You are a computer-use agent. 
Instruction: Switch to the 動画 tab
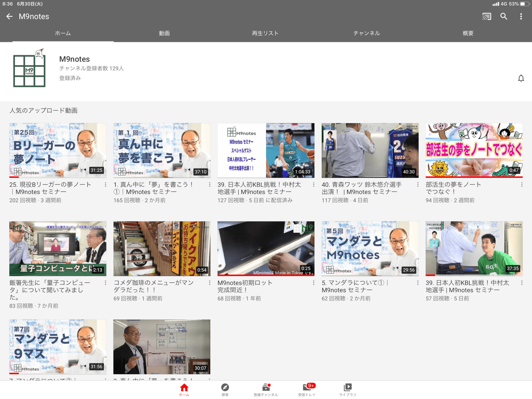[164, 33]
